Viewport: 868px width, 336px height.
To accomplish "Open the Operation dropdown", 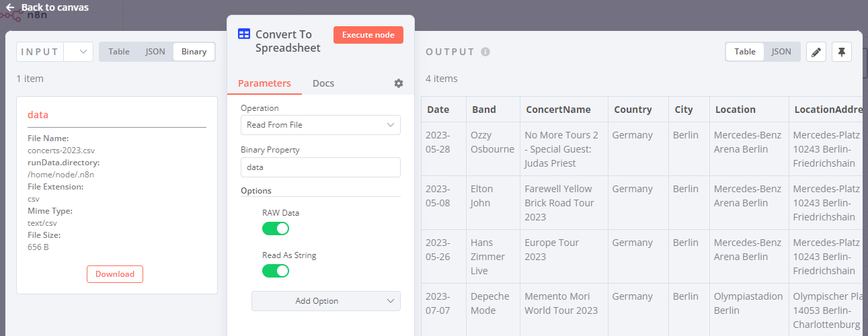I will click(320, 125).
